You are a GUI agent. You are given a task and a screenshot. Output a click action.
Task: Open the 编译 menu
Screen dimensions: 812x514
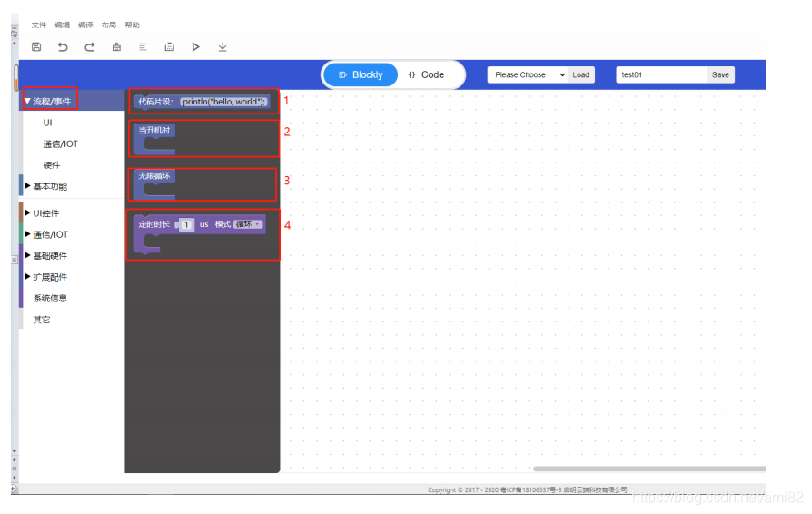click(x=85, y=25)
